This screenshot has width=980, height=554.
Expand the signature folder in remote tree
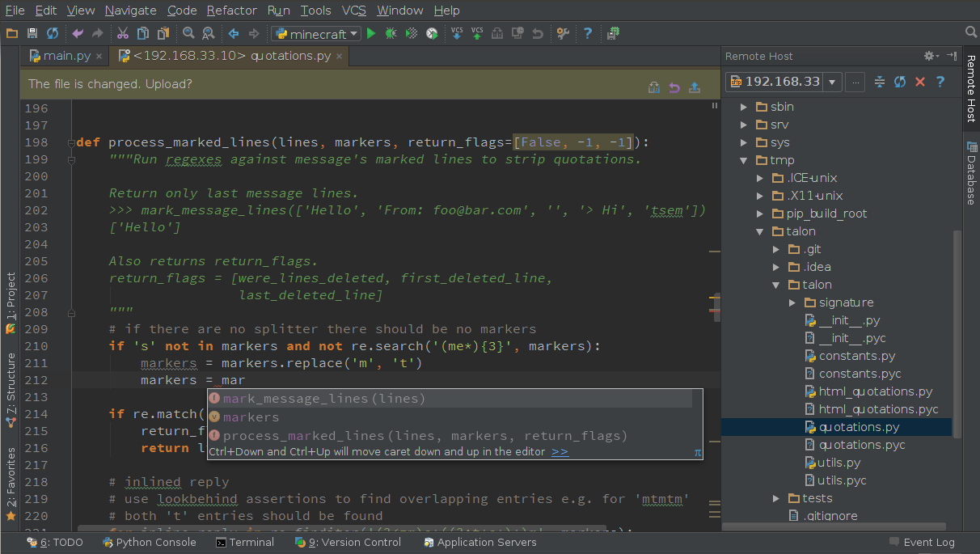[x=792, y=302]
